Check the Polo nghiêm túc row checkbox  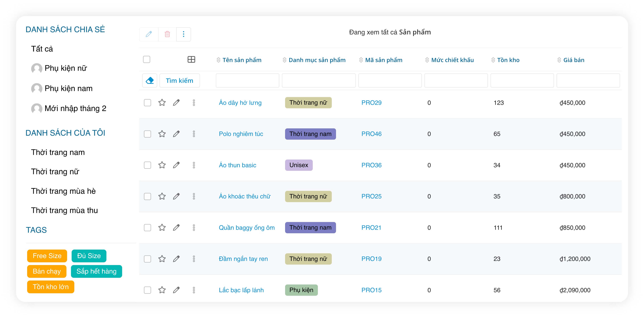pos(147,134)
